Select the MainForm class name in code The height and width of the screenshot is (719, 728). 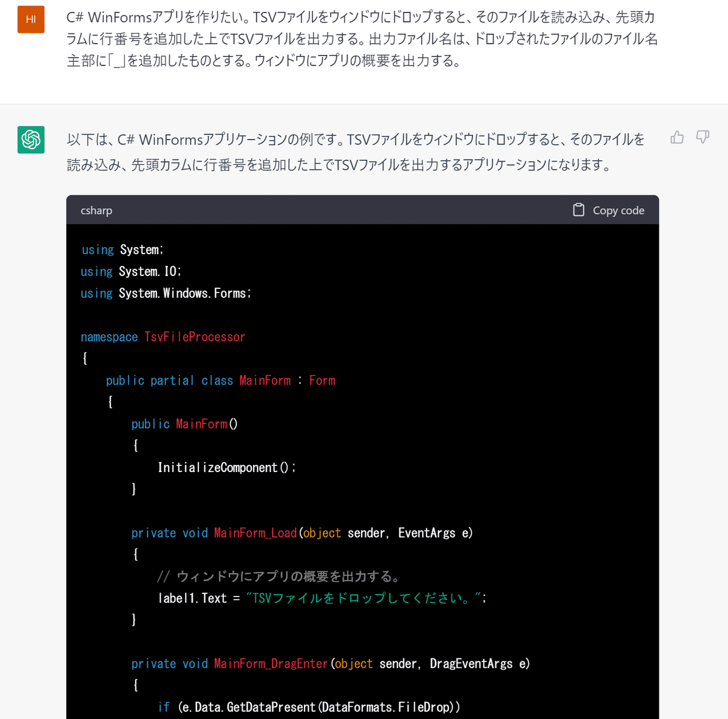tap(265, 380)
